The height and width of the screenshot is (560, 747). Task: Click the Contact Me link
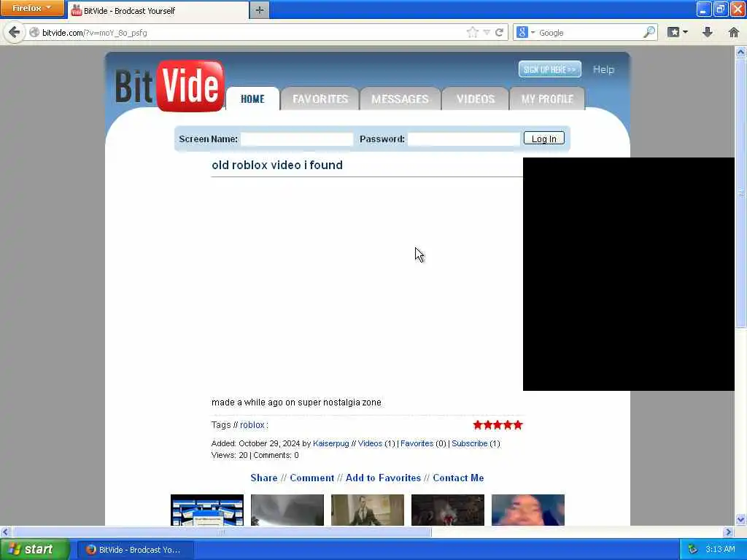(458, 478)
